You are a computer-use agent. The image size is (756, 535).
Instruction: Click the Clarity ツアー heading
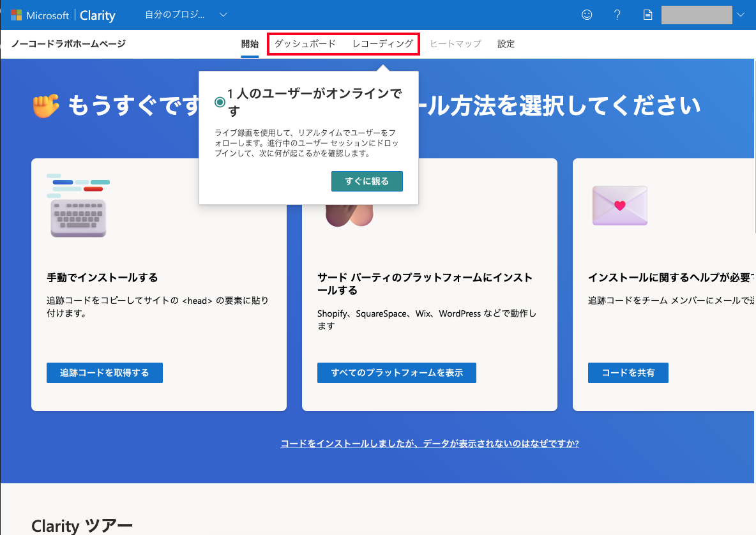click(x=82, y=525)
